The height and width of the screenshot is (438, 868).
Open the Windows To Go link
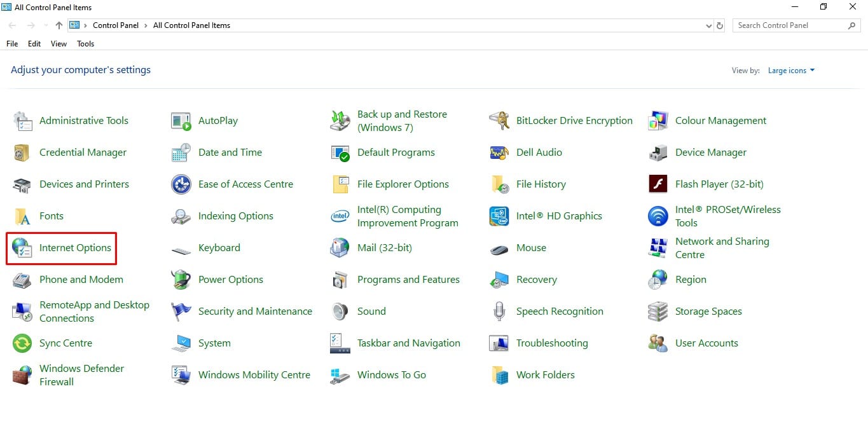click(x=391, y=375)
